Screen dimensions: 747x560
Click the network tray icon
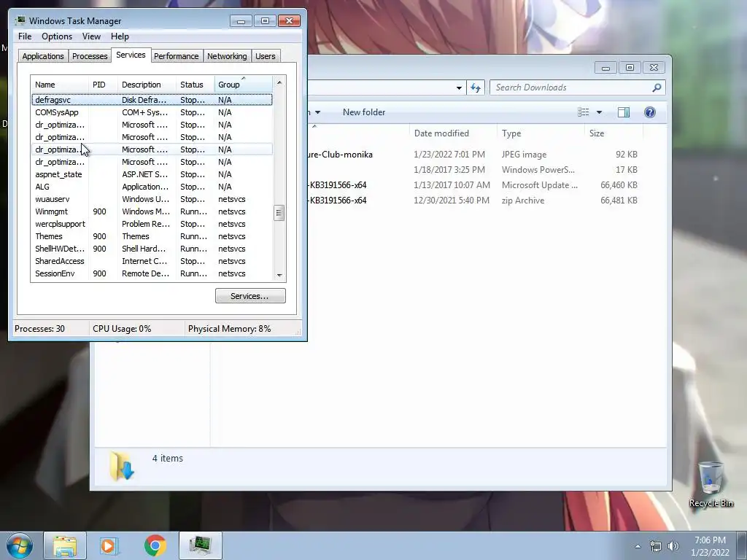point(656,547)
